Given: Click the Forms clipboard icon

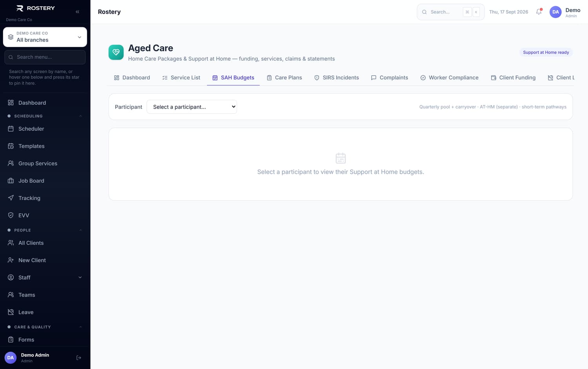Looking at the screenshot, I should point(11,340).
